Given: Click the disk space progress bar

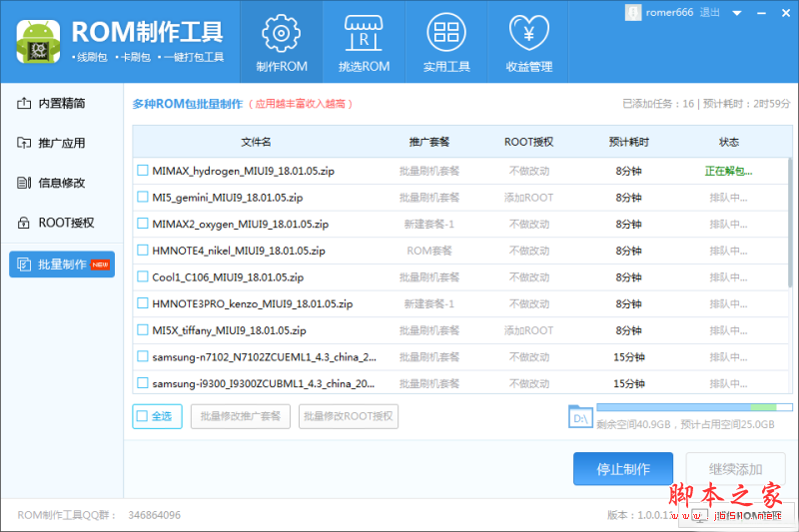Looking at the screenshot, I should (x=694, y=407).
